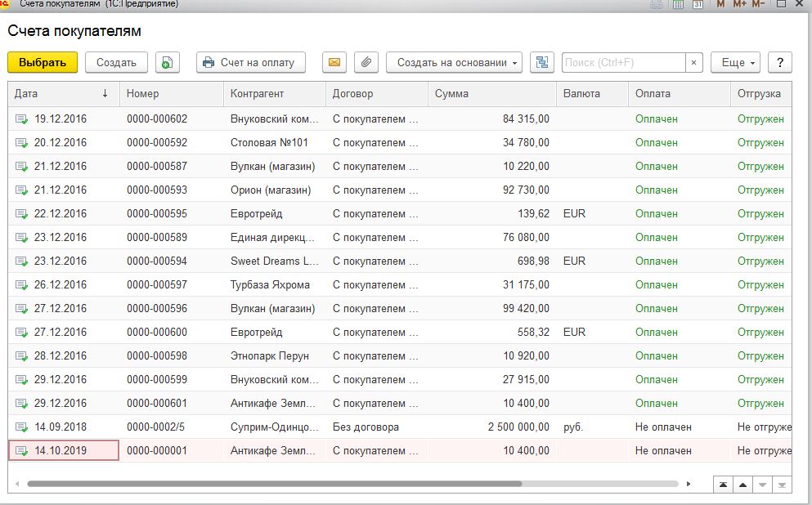
Task: Move up one row arrow button
Action: click(742, 485)
